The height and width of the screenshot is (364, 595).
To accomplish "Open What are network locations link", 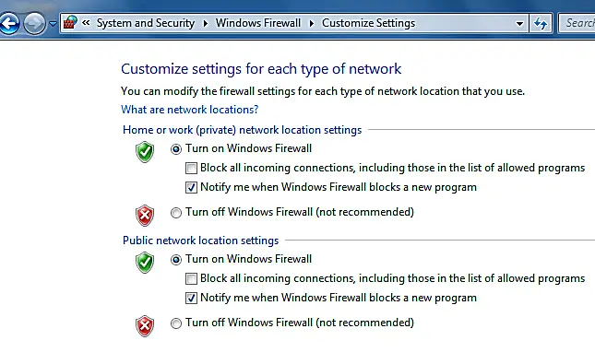I will click(189, 110).
